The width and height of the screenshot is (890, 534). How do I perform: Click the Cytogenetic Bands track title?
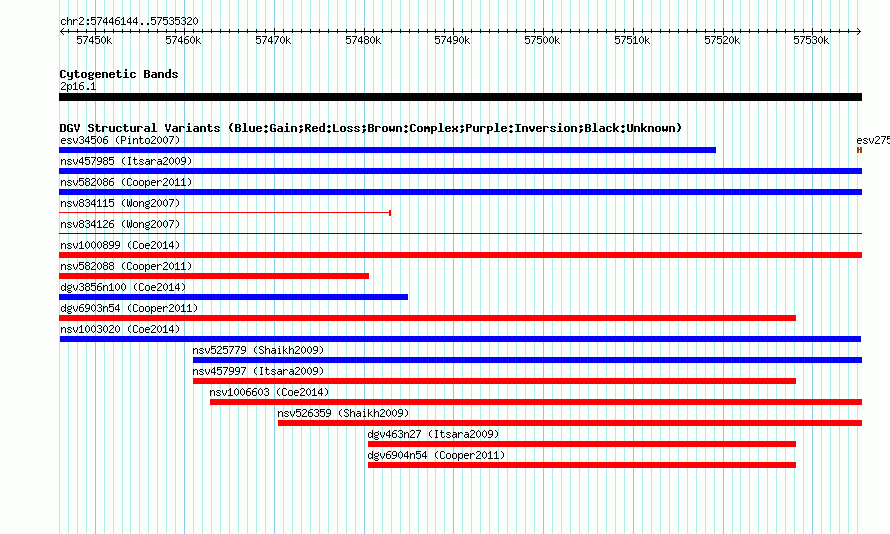coord(119,74)
